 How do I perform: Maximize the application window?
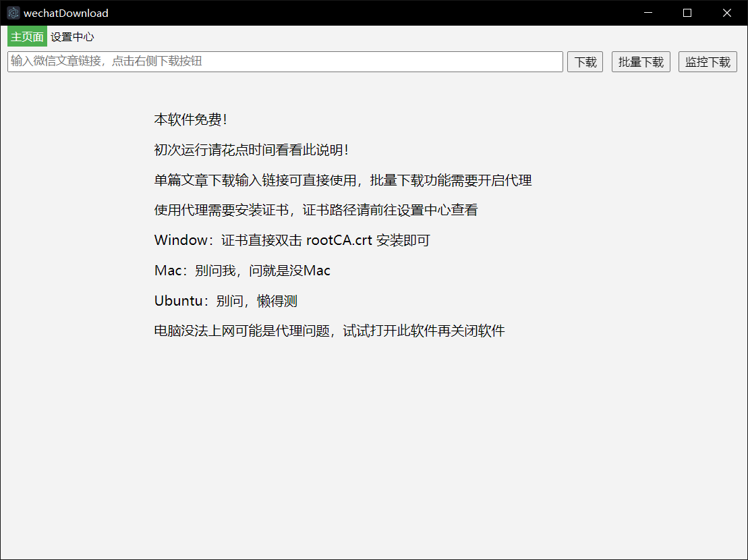[687, 12]
